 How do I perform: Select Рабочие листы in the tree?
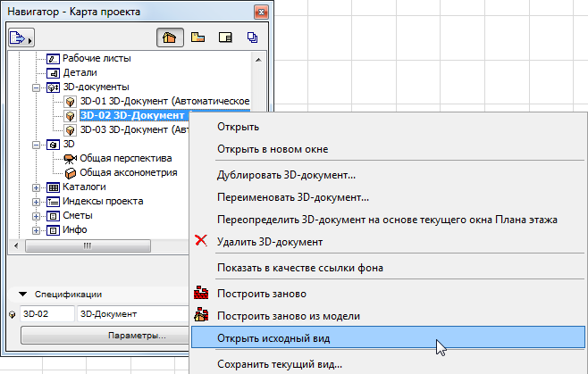pos(97,58)
